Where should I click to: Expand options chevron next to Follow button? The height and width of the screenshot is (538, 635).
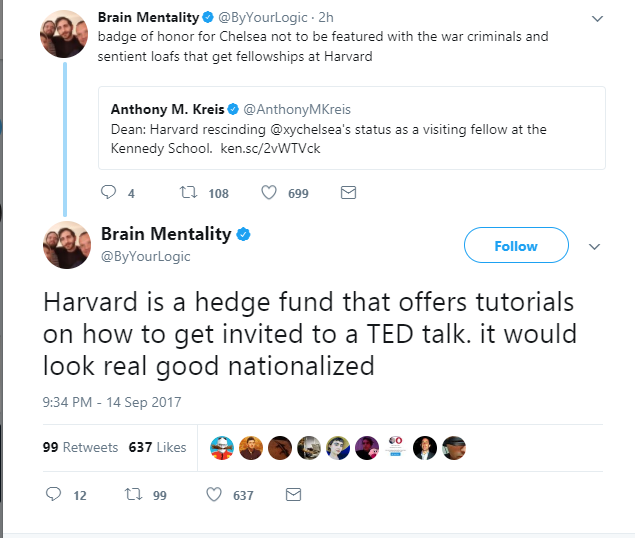click(594, 247)
